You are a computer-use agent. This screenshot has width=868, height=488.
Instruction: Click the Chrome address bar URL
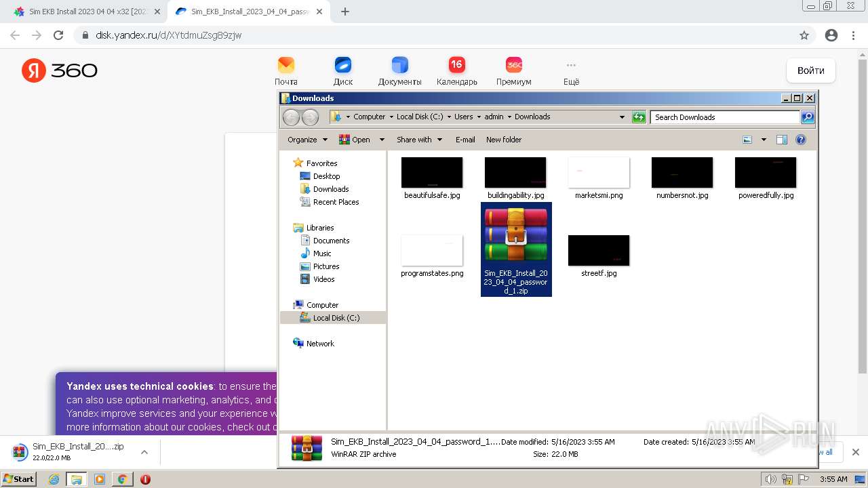(169, 35)
